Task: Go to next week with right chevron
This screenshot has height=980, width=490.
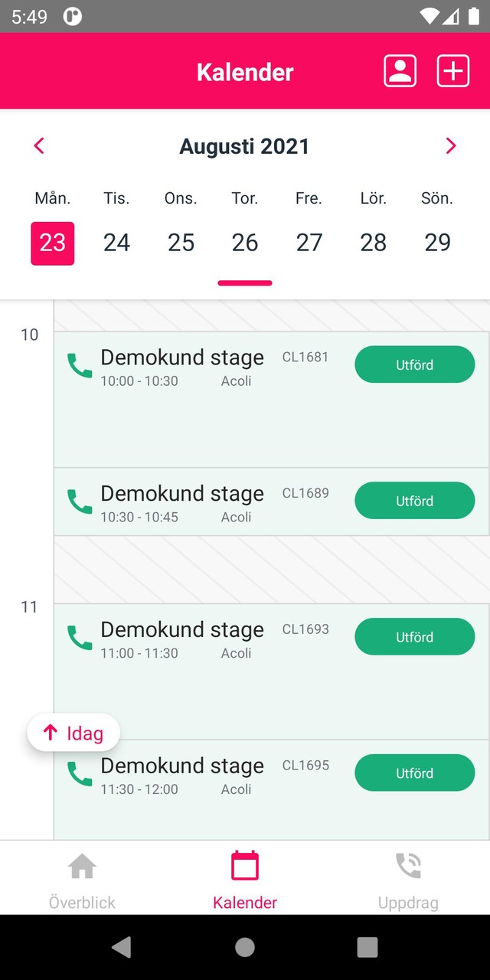Action: (451, 145)
